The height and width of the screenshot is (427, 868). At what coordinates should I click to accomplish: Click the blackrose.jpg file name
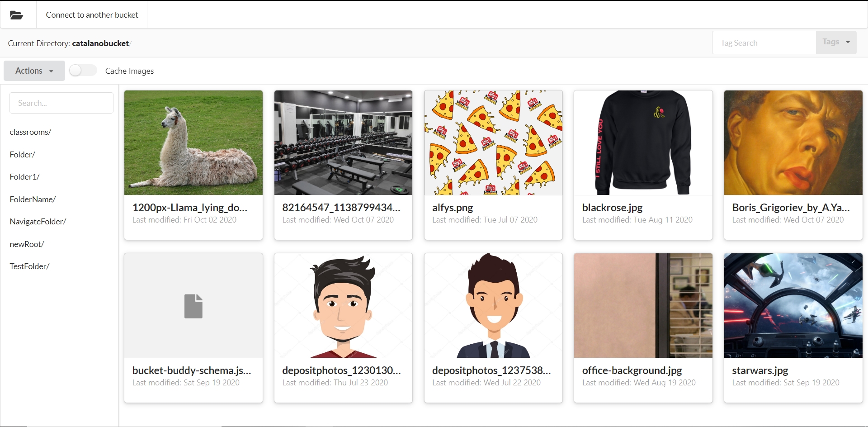pos(612,208)
